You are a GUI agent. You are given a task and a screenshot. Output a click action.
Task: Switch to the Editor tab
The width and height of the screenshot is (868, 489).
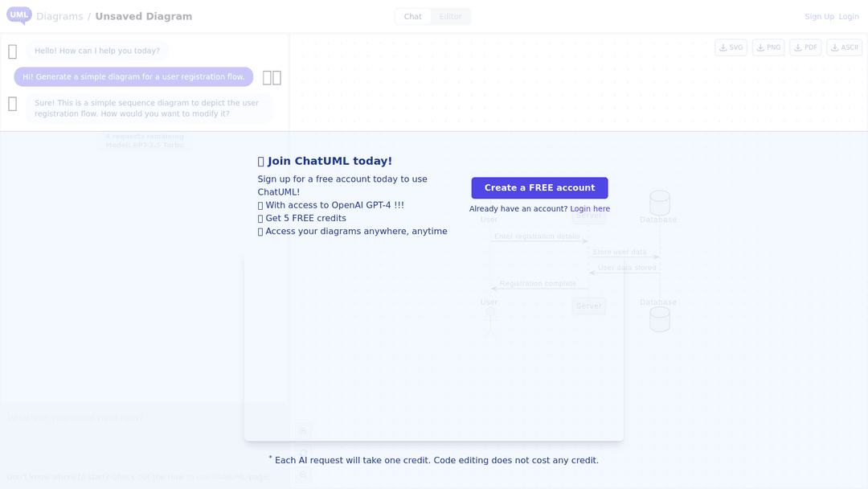click(450, 15)
